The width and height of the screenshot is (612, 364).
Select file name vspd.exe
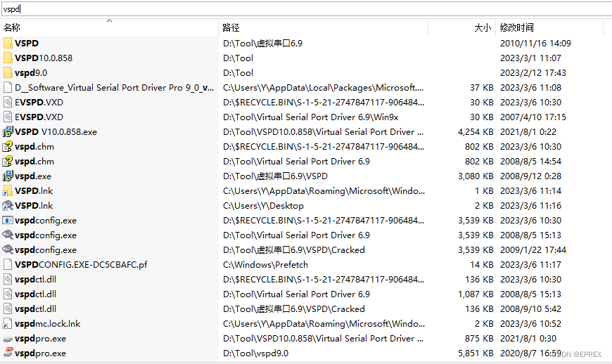pos(33,176)
